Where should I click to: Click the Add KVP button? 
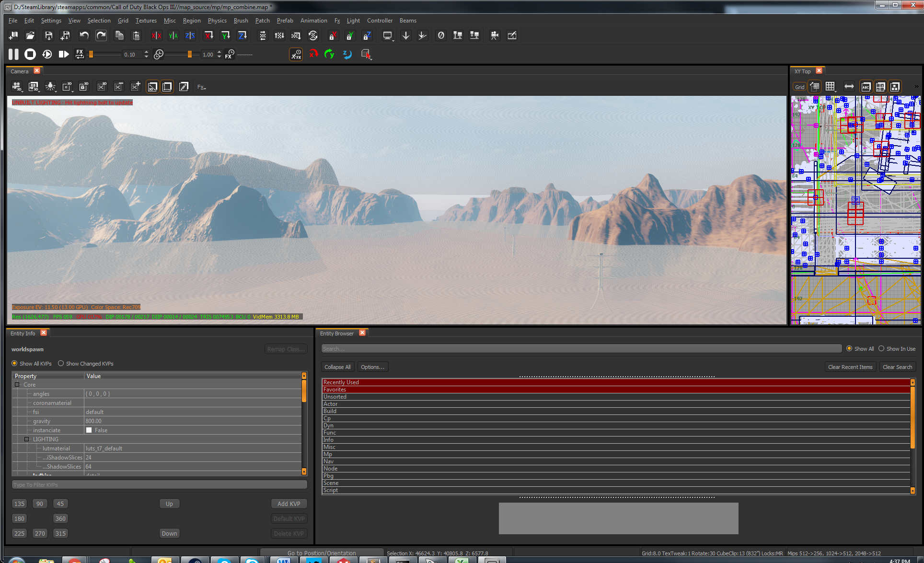[289, 504]
